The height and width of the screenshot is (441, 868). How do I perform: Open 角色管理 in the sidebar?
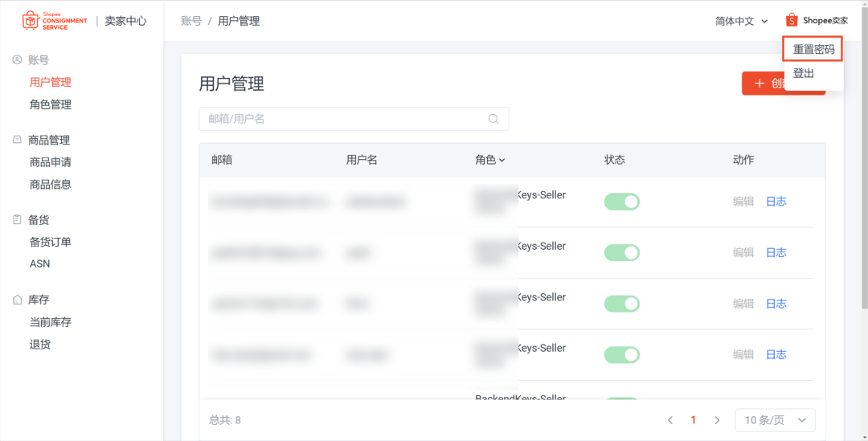(x=51, y=104)
